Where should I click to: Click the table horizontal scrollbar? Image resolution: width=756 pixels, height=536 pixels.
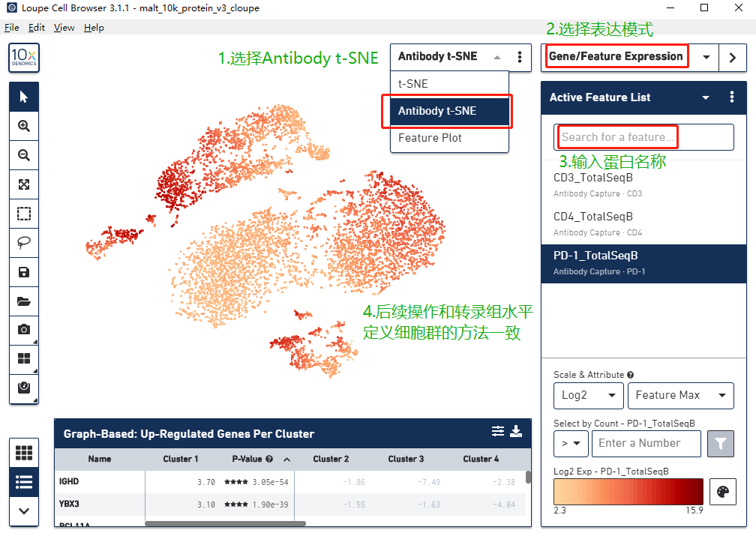click(225, 523)
